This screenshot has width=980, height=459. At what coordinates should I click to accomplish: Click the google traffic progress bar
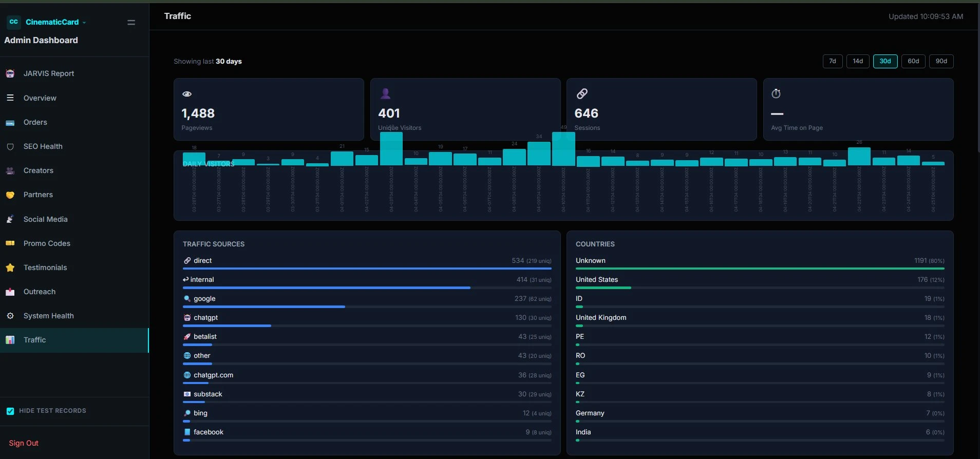(367, 307)
